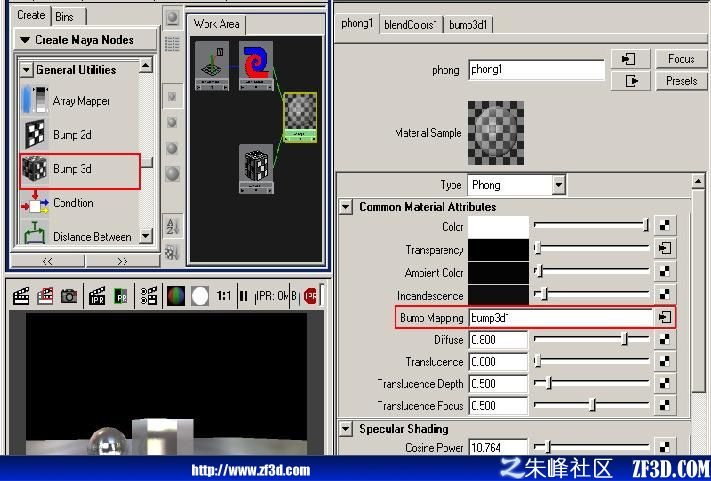Select the bump3d cube node in Work Area
The height and width of the screenshot is (481, 711).
256,169
